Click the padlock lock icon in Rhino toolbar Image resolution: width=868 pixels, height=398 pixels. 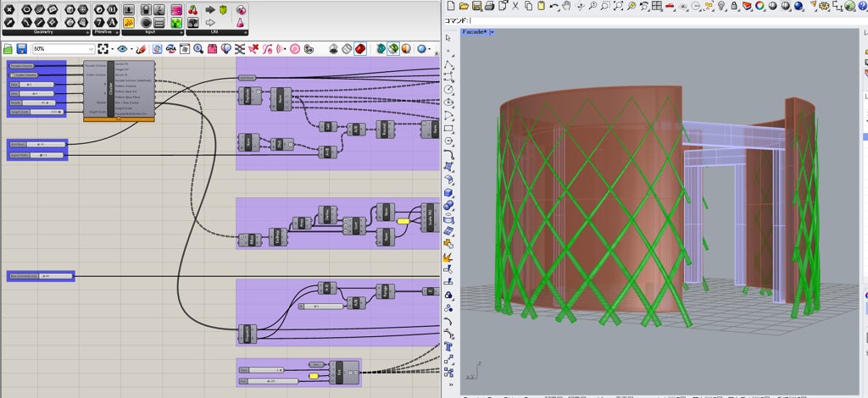[x=736, y=7]
